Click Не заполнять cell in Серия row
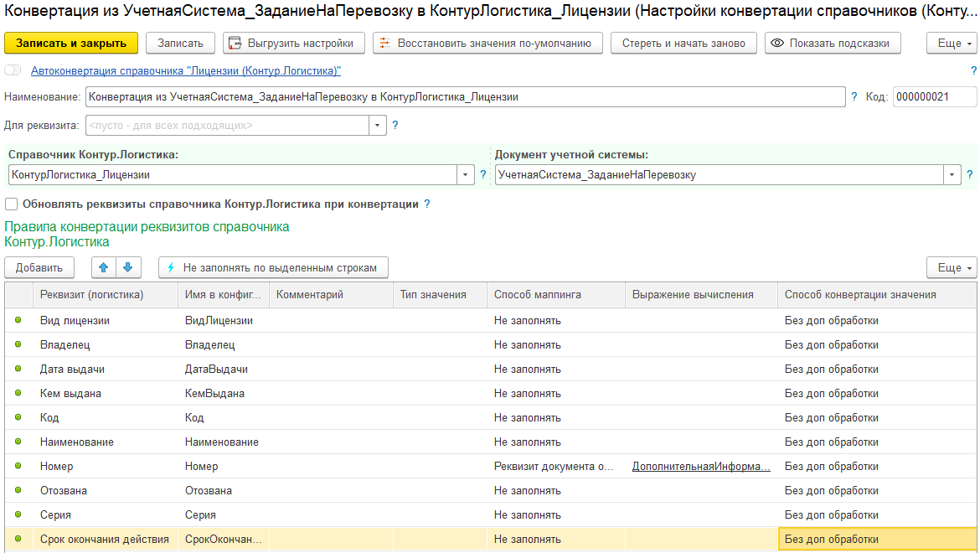 (x=555, y=515)
